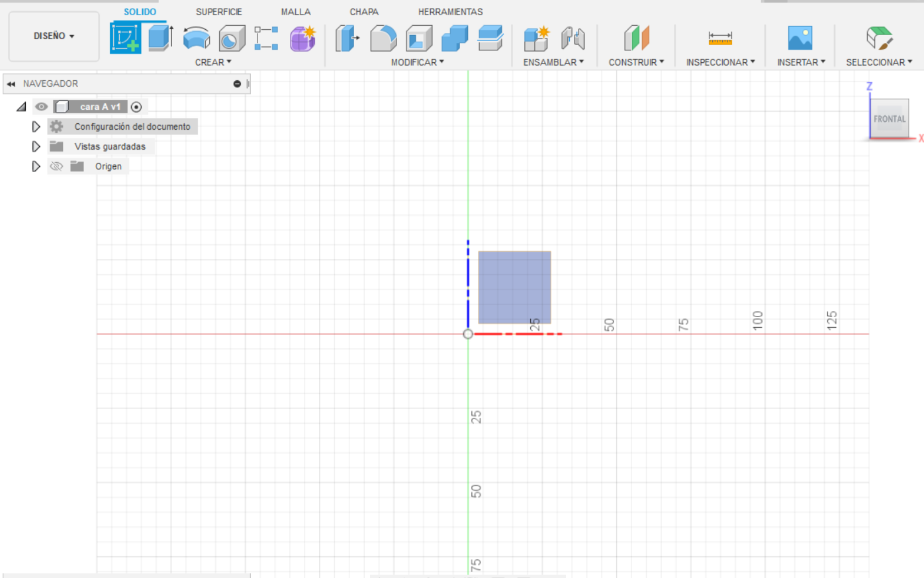Collapse the cara A v1 root node

click(21, 107)
